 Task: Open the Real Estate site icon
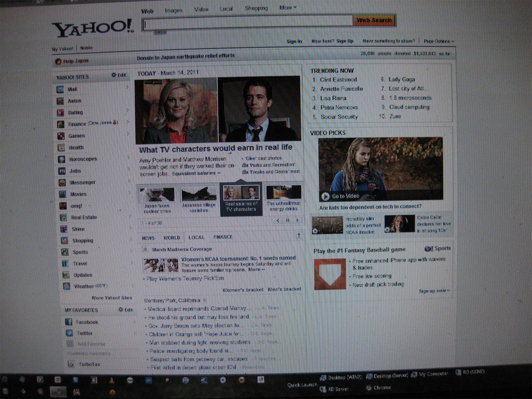pyautogui.click(x=64, y=217)
